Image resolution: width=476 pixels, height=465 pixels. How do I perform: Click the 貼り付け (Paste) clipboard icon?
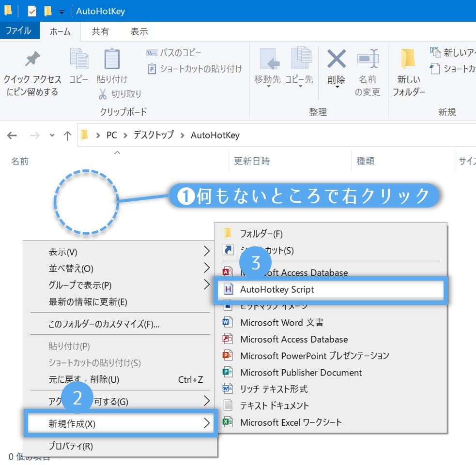[x=112, y=59]
